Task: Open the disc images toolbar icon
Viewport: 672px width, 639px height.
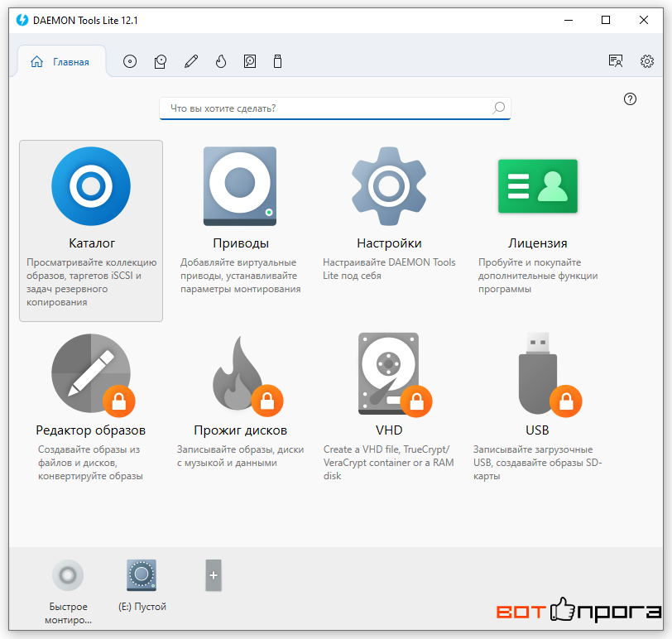Action: coord(130,62)
